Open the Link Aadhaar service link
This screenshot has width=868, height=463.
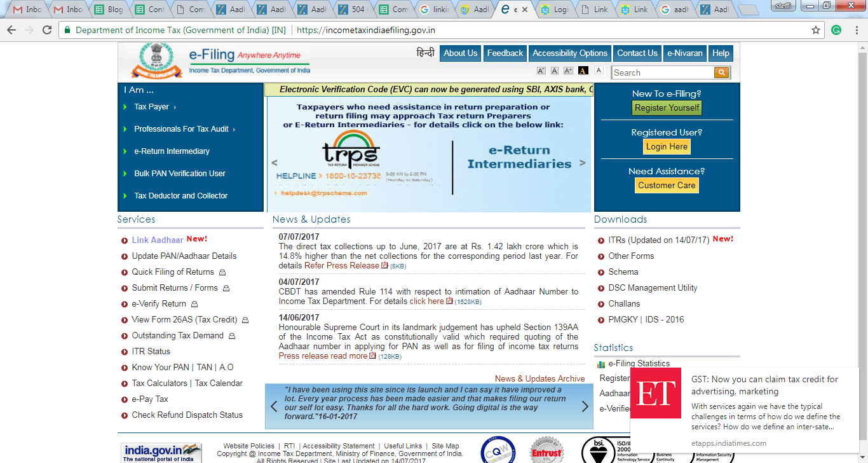click(x=158, y=240)
